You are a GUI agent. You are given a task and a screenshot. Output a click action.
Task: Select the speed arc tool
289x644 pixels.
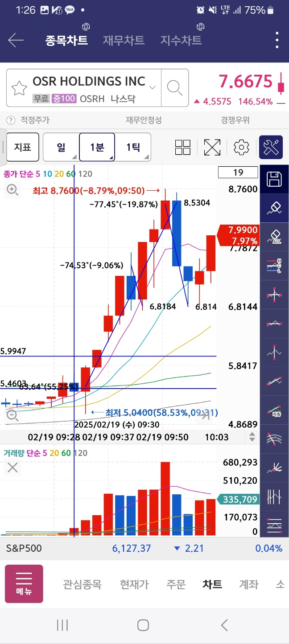[x=274, y=439]
